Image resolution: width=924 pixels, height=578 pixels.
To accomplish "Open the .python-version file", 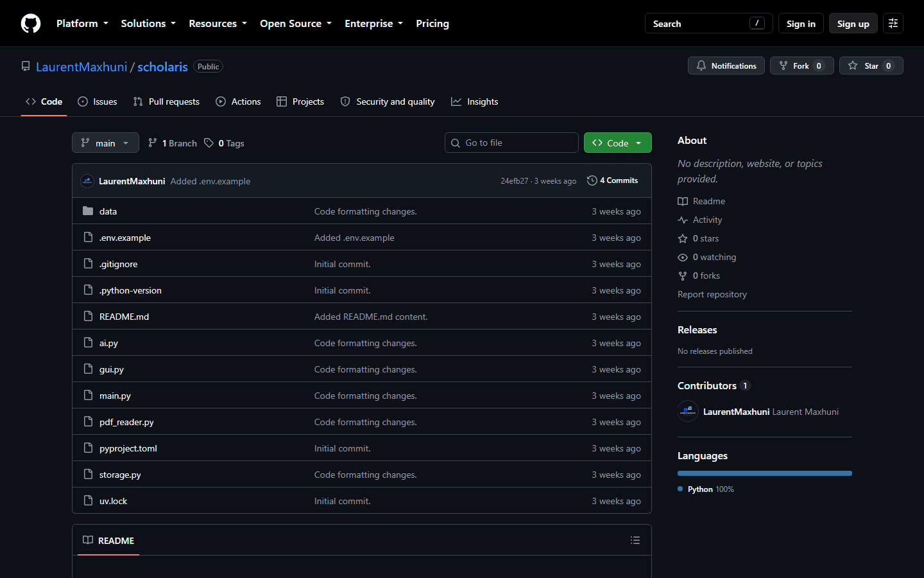I will (x=130, y=290).
